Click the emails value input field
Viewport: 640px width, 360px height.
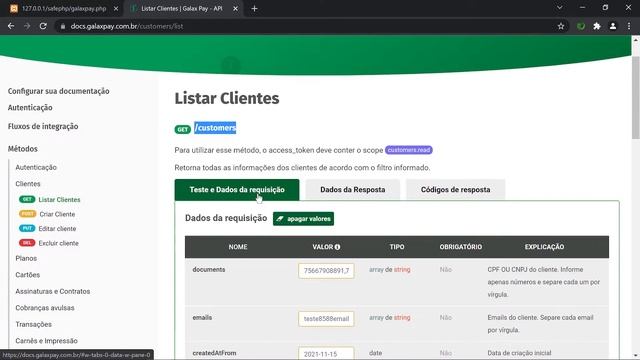326,319
